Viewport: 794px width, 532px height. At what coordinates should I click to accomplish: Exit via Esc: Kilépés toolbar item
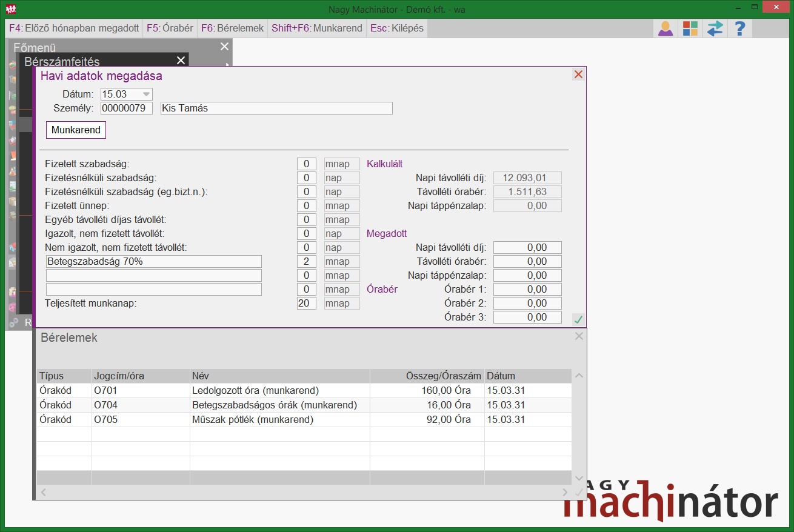point(397,28)
